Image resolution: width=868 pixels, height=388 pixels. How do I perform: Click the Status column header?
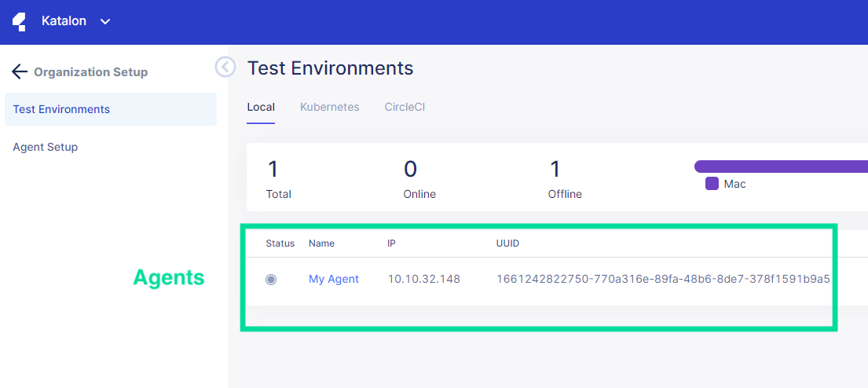(280, 243)
